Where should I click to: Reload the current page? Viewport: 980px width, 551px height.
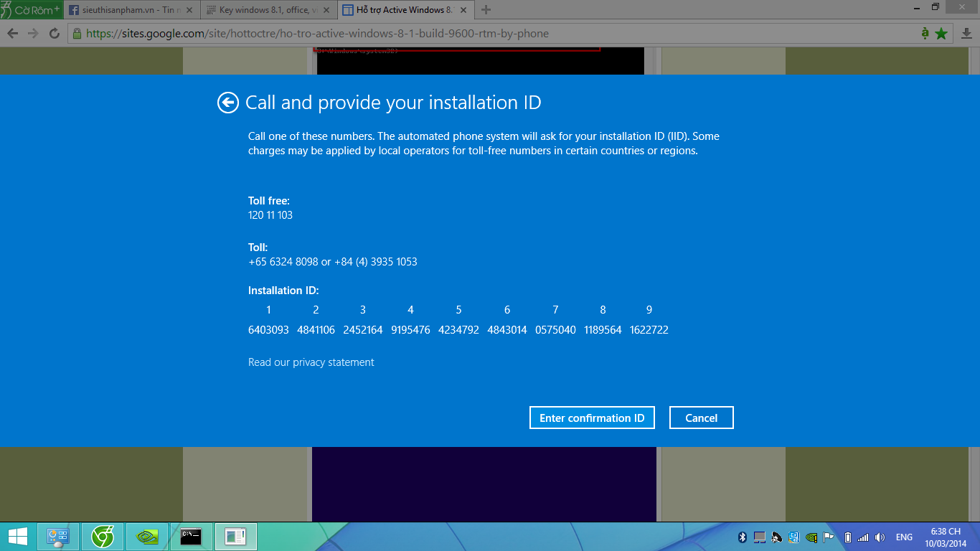tap(55, 34)
